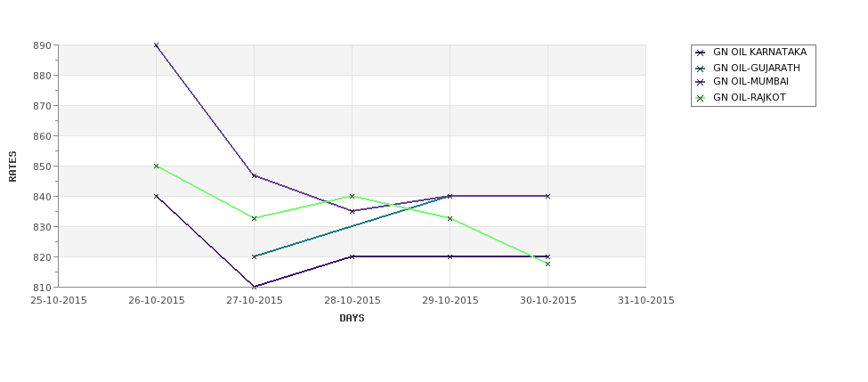Select the Rajkot data point on 26-10-2015
Viewport: 868px width, 382px height.
pos(156,167)
